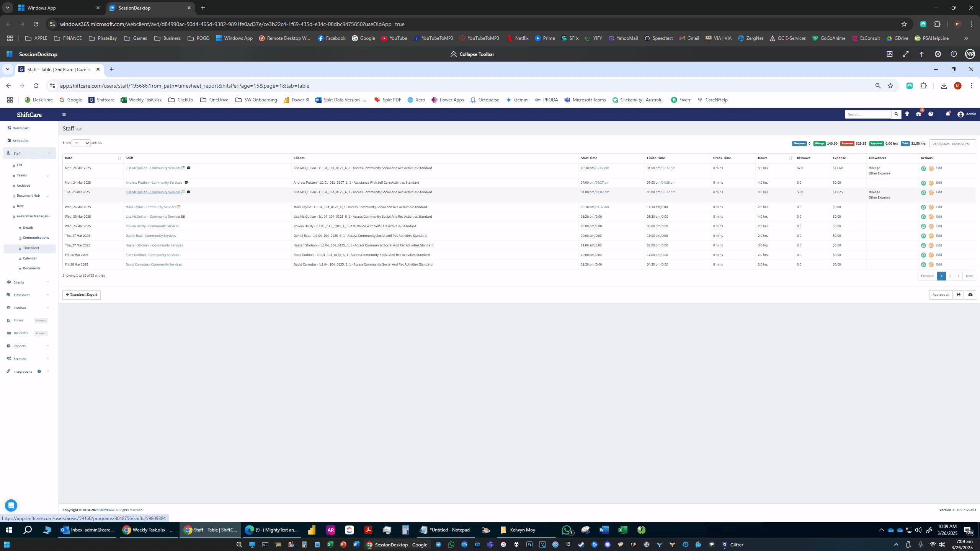The image size is (980, 551).
Task: Sort the table by the Hours column
Action: click(775, 158)
